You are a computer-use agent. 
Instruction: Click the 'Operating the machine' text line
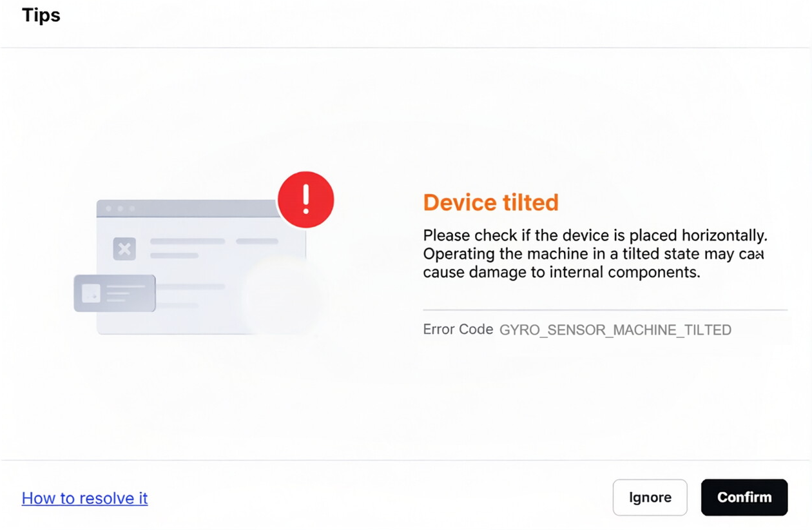[593, 254]
